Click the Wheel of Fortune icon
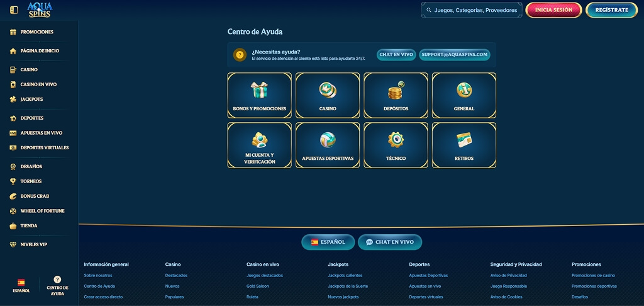 click(x=13, y=211)
